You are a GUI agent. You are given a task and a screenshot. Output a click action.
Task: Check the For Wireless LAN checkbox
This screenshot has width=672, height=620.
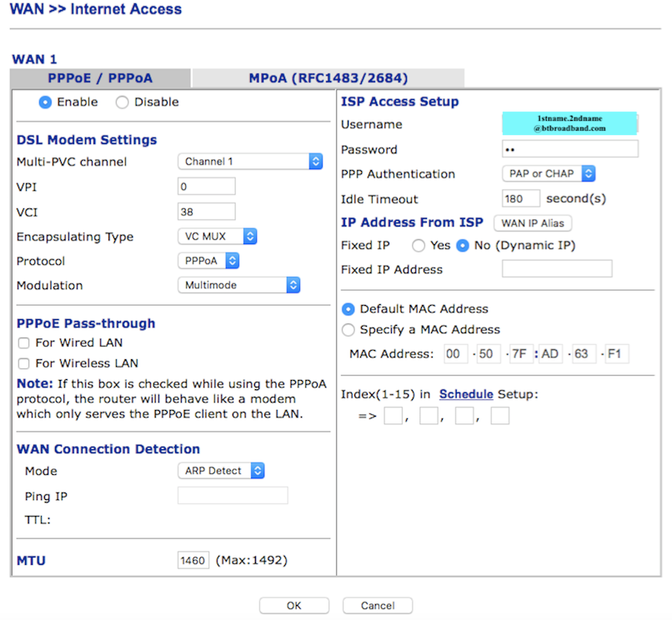tap(23, 364)
